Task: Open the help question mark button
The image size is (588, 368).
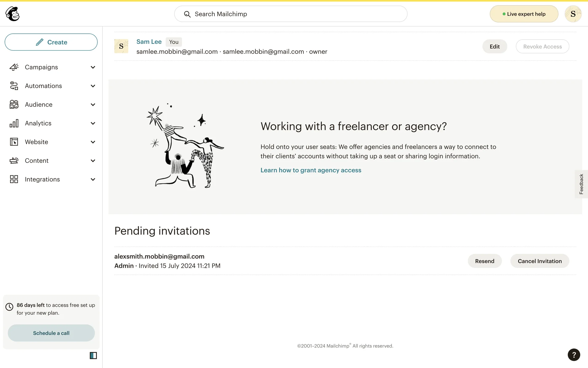Action: tap(574, 355)
